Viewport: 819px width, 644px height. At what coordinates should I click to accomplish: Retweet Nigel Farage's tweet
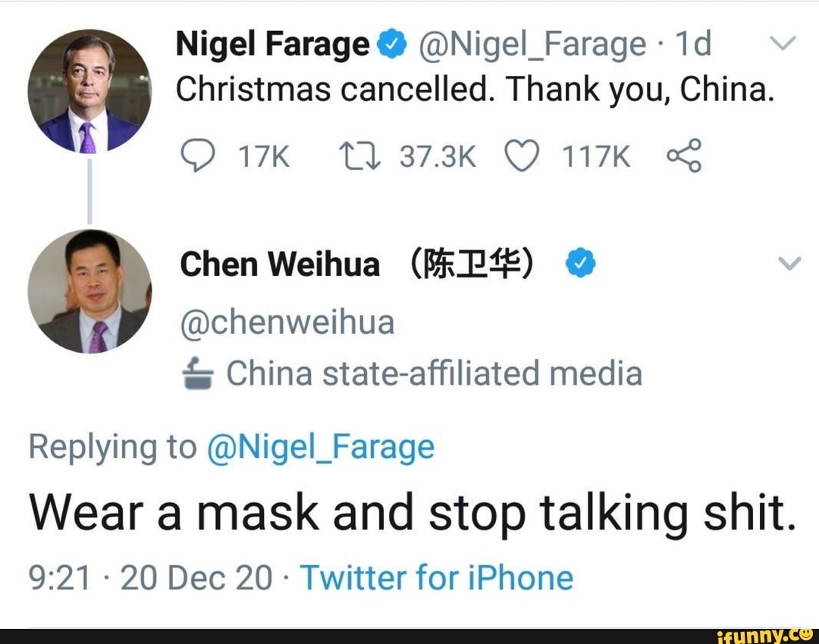click(357, 157)
